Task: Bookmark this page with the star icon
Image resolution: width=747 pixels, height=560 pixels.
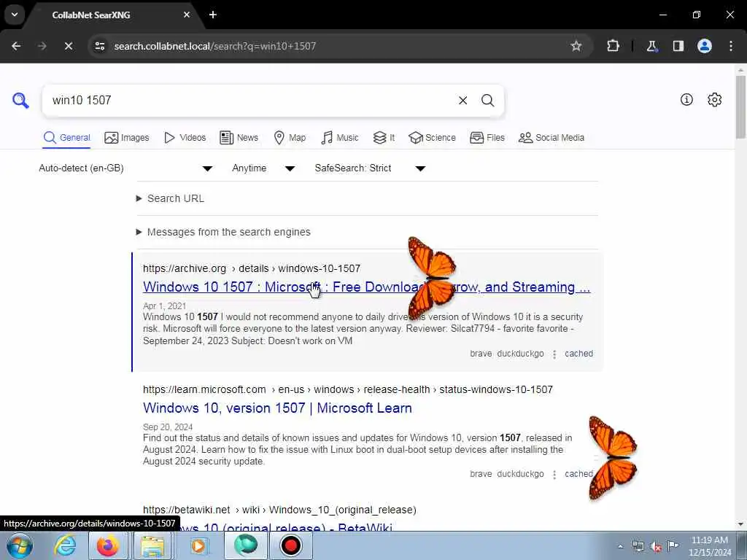Action: (576, 46)
